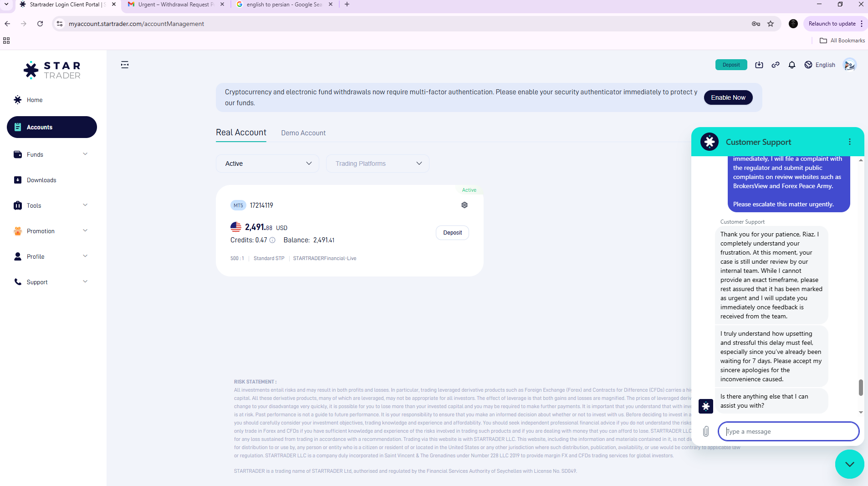Screen dimensions: 868x486
Task: Click the account number 17214119
Action: (x=261, y=205)
